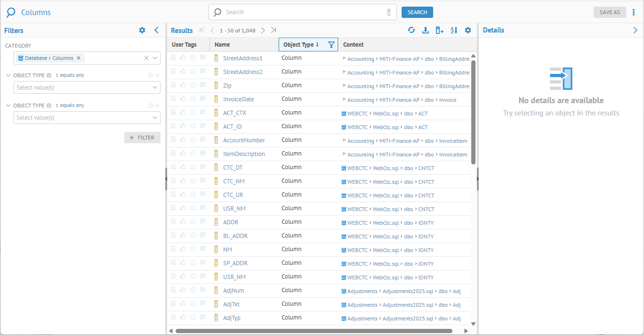This screenshot has height=335, width=644.
Task: Open Filters panel settings gear
Action: click(142, 30)
